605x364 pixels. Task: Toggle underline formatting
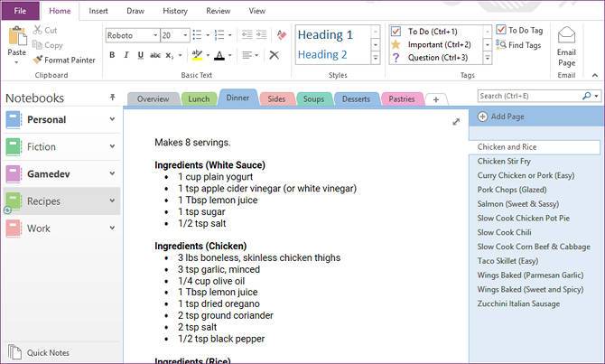point(141,55)
